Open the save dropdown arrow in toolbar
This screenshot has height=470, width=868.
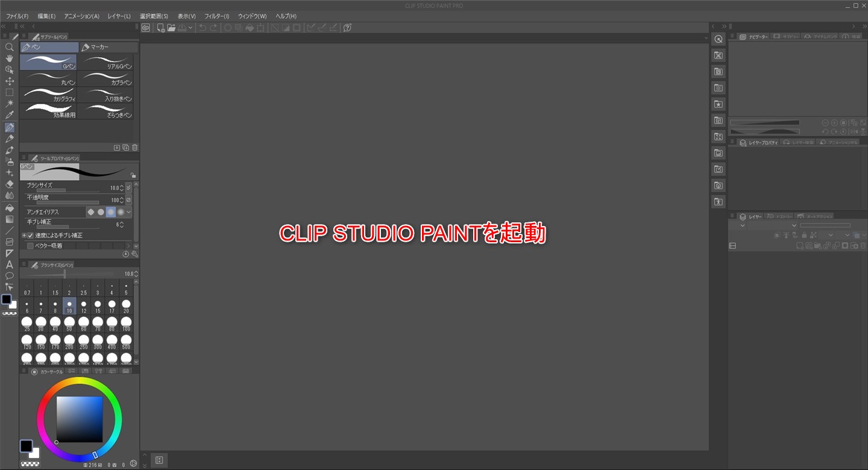[190, 28]
